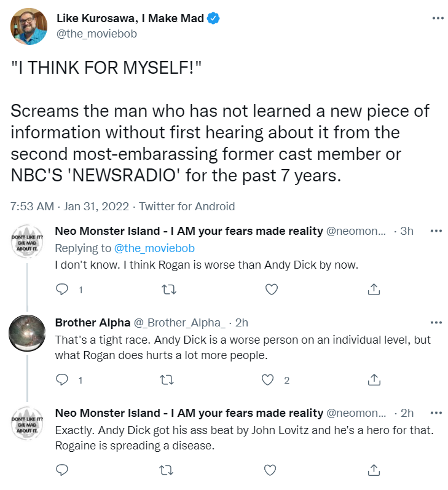Open the @the_moviebob profile picture

pyautogui.click(x=29, y=26)
